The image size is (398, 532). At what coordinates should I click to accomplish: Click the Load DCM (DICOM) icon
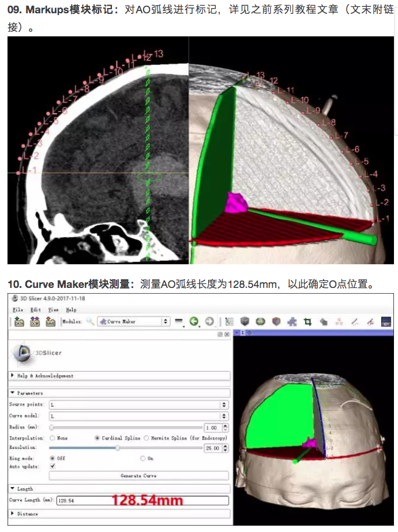[x=35, y=322]
